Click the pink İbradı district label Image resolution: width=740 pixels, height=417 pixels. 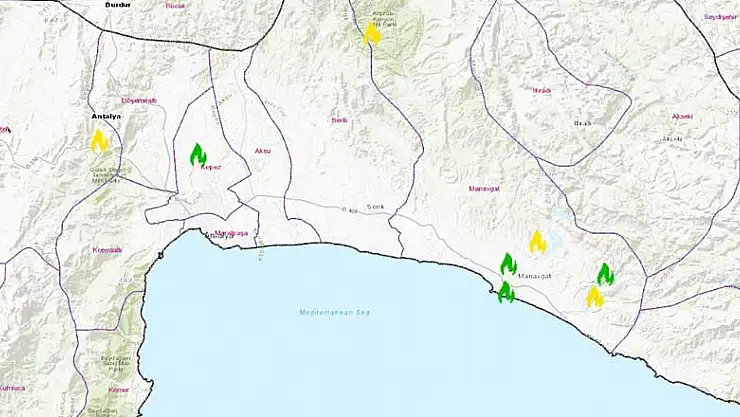pos(541,90)
